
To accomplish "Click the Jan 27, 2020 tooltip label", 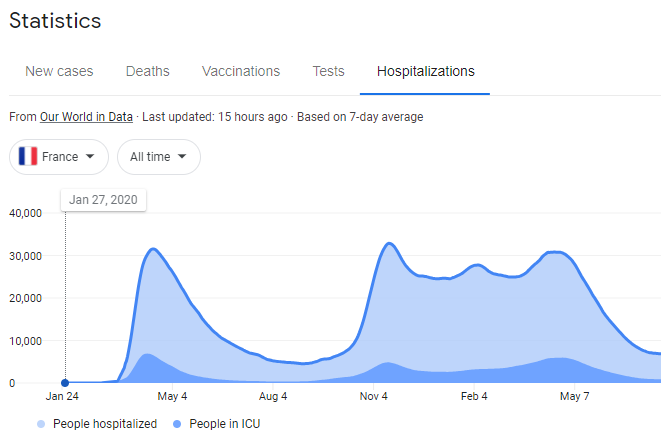I will (103, 200).
